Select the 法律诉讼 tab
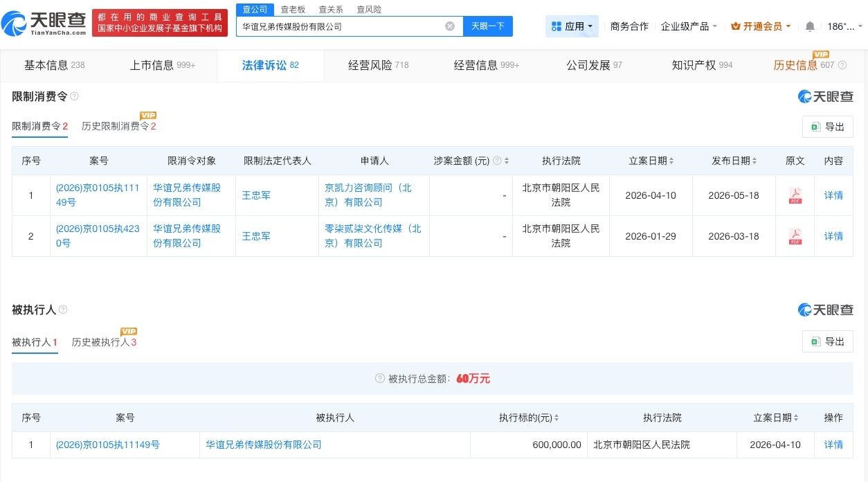Viewport: 868px width, 482px height. (x=270, y=65)
